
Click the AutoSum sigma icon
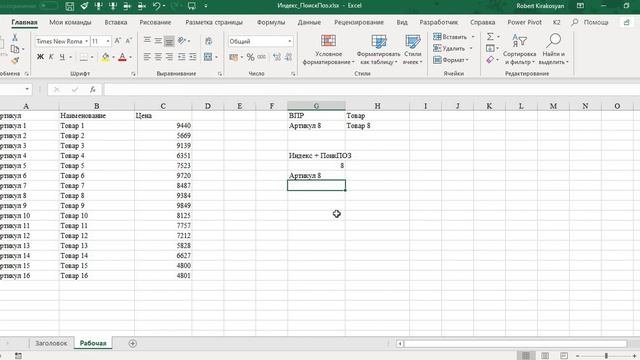pyautogui.click(x=490, y=37)
